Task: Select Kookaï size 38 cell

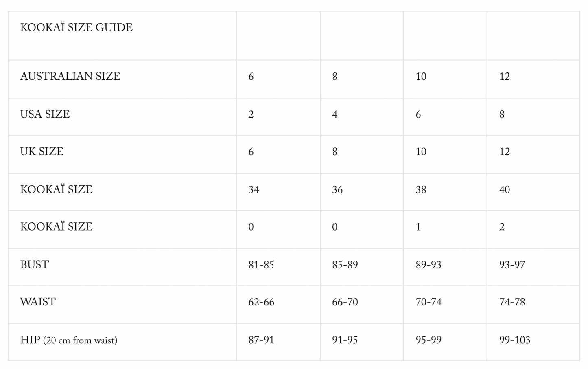Action: click(421, 190)
